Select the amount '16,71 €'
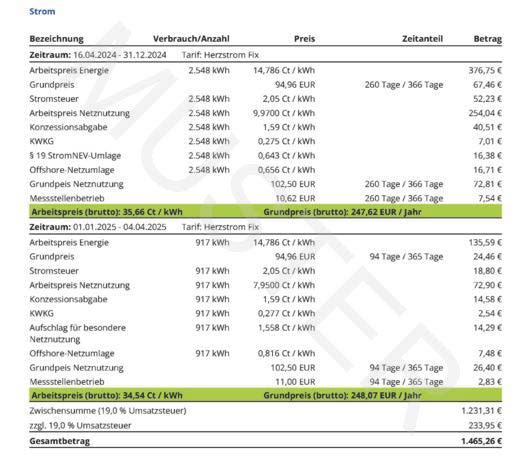This screenshot has width=523, height=457. pyautogui.click(x=487, y=170)
